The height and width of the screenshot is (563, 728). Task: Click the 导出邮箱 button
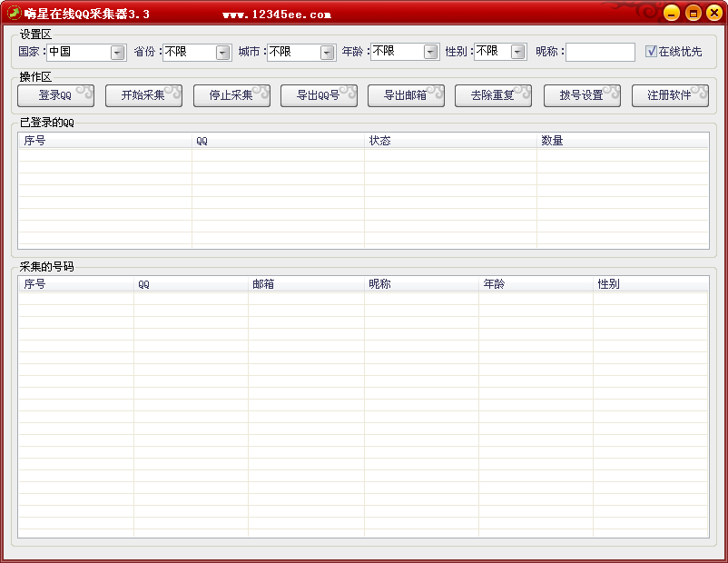[x=407, y=95]
